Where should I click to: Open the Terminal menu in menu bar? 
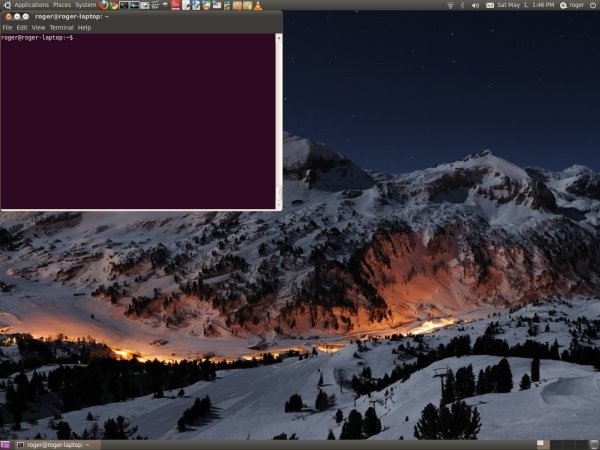click(61, 27)
